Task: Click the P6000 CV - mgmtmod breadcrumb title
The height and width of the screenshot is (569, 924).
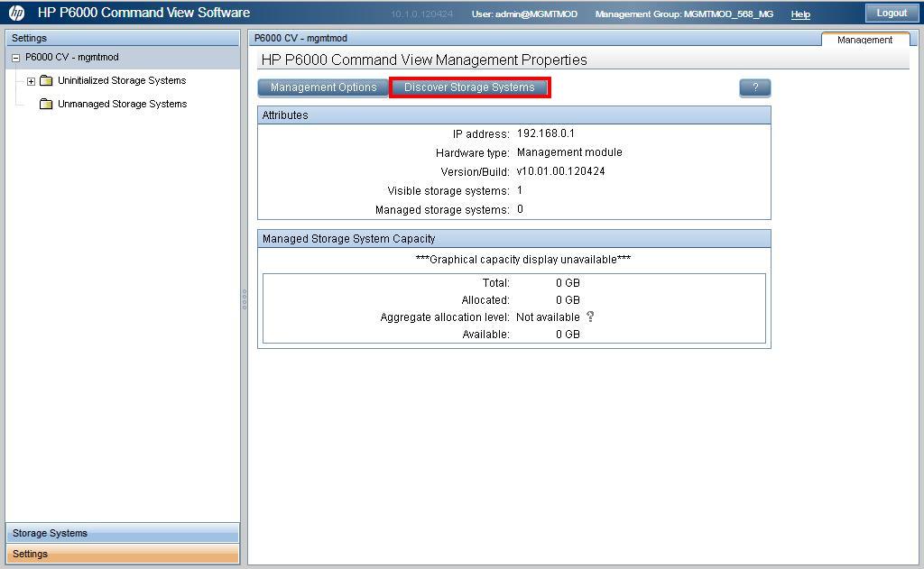Action: (x=300, y=38)
